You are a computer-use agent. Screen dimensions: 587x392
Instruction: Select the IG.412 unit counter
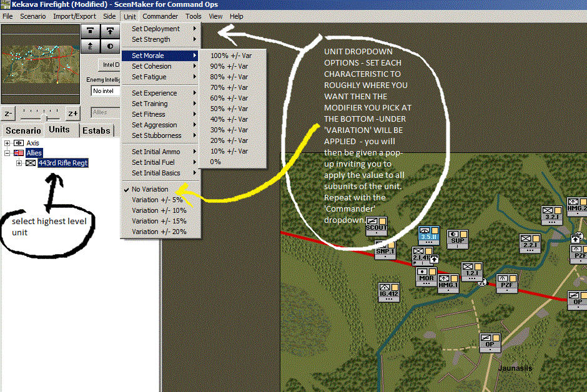click(x=389, y=292)
